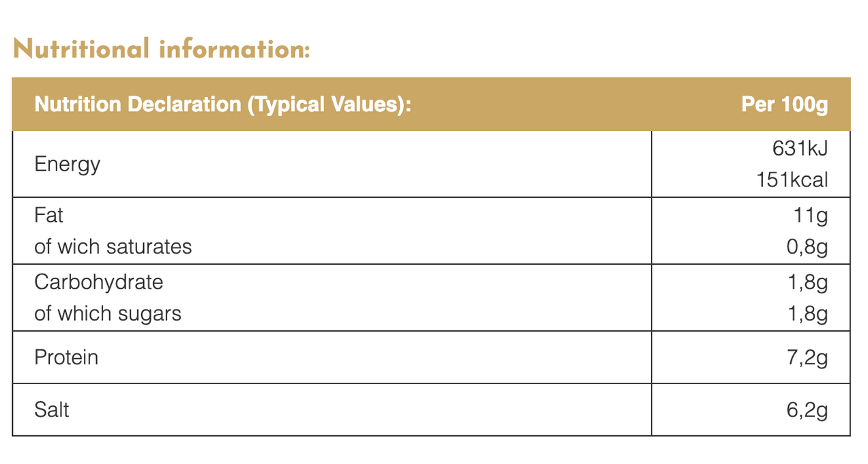Click the 'Per 100g' column header

[x=784, y=104]
